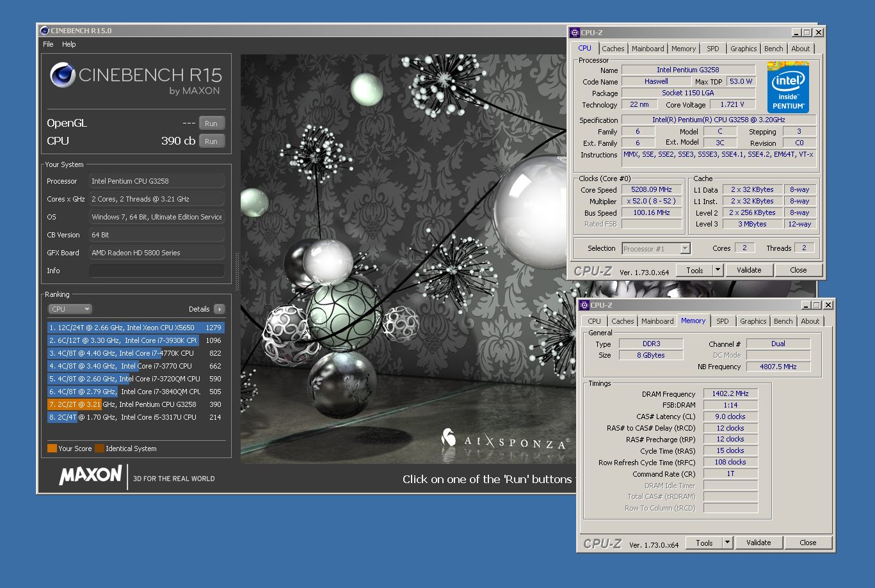
Task: Switch to SPD tab in top CPU-Z window
Action: [713, 49]
